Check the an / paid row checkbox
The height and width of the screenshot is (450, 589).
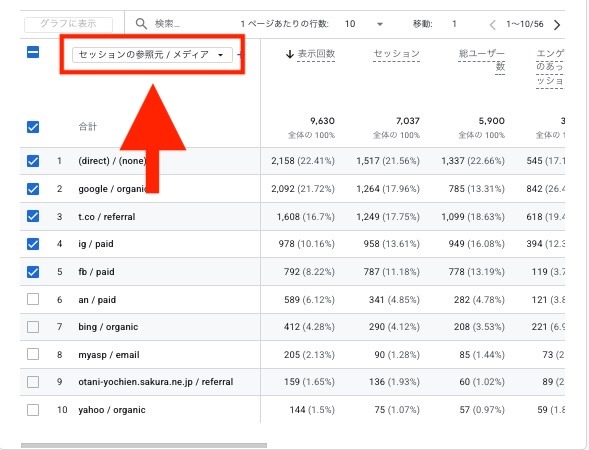coord(33,299)
